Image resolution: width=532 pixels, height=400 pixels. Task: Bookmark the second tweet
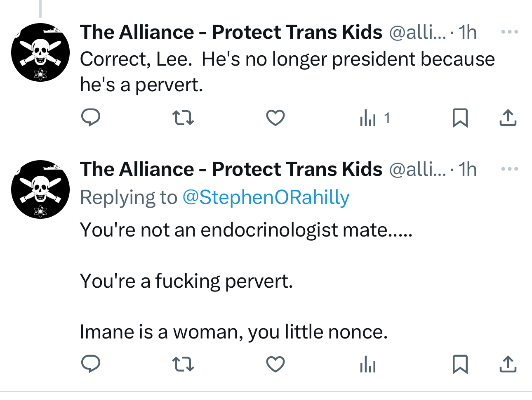tap(460, 364)
